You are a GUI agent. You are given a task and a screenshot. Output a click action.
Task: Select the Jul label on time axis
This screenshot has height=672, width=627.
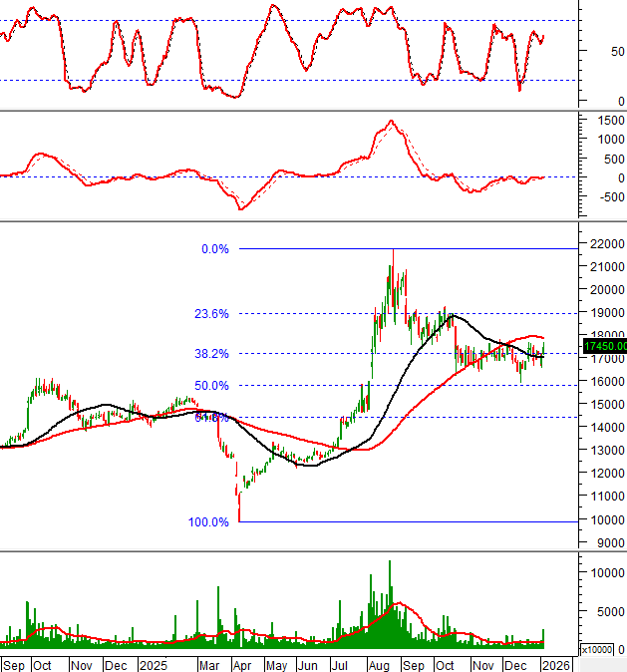tap(342, 664)
